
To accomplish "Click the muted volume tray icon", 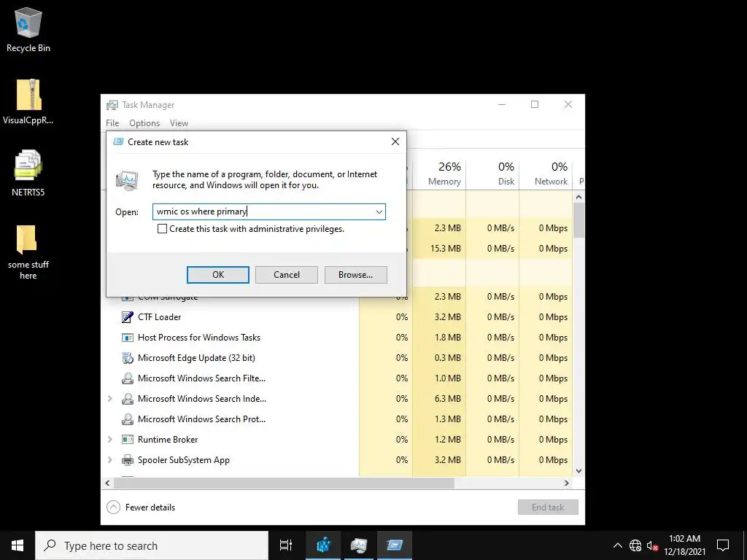I will (x=652, y=545).
